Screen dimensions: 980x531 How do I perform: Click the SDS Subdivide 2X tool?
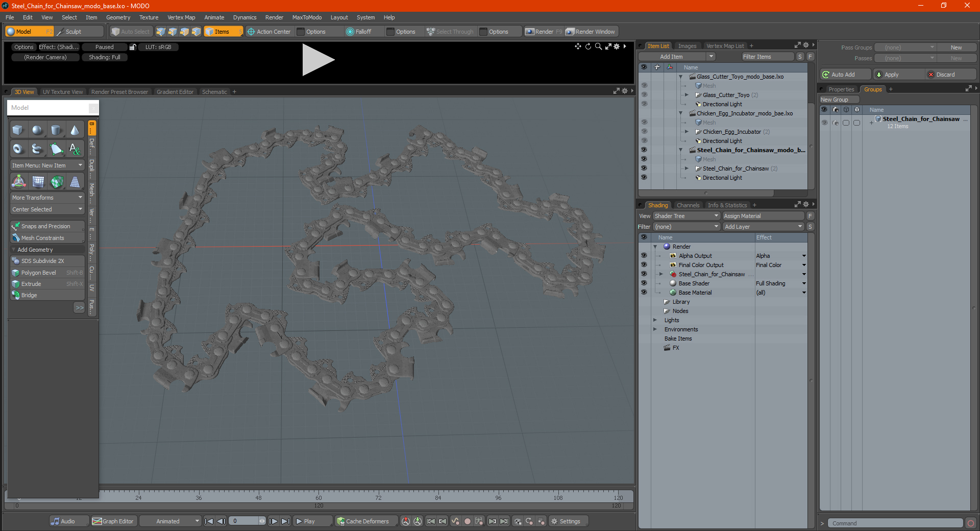(47, 261)
